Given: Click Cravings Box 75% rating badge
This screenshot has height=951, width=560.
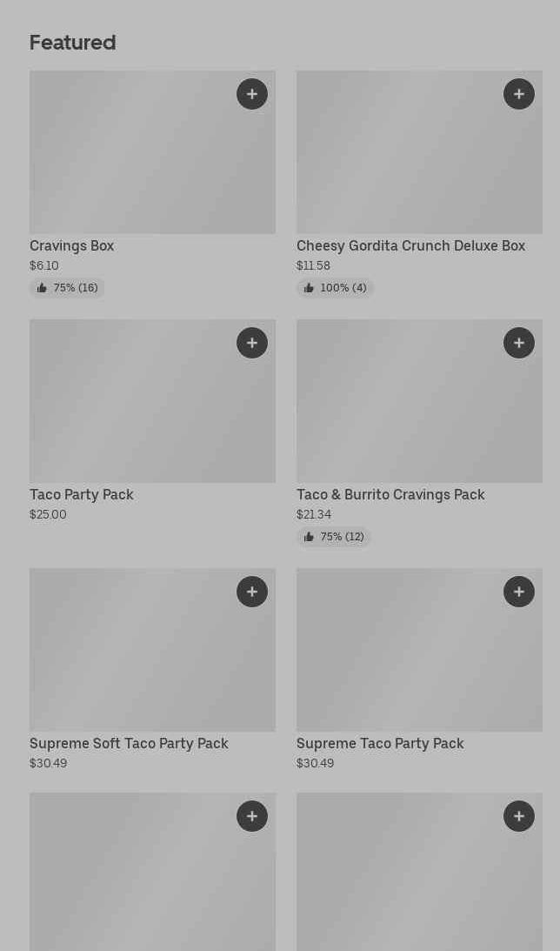Looking at the screenshot, I should tap(67, 288).
